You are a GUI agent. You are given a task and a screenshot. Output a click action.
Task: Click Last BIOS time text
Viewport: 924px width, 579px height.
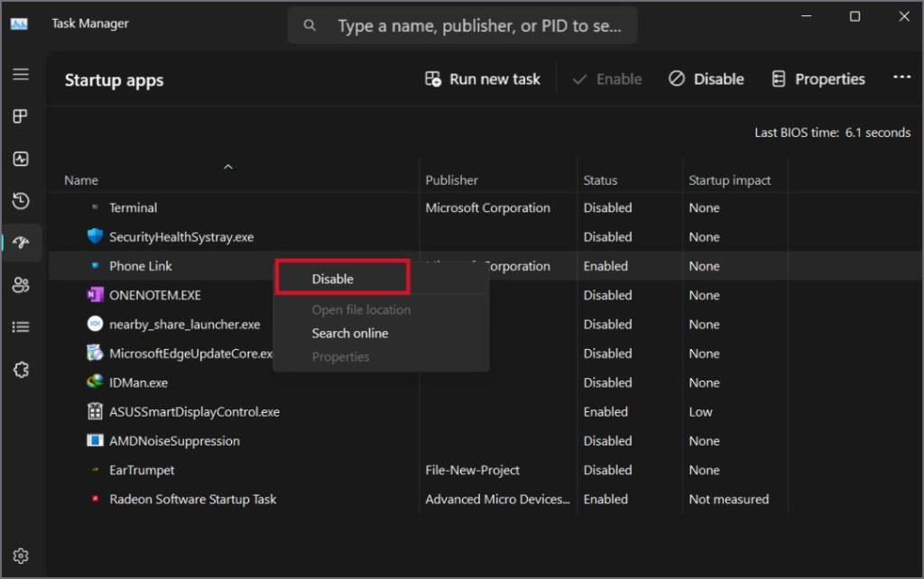(x=832, y=133)
